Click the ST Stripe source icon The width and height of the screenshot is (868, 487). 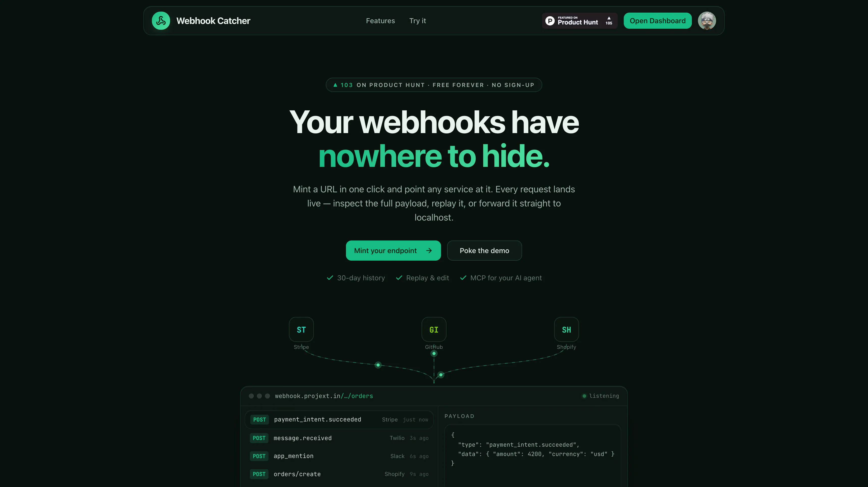click(301, 329)
